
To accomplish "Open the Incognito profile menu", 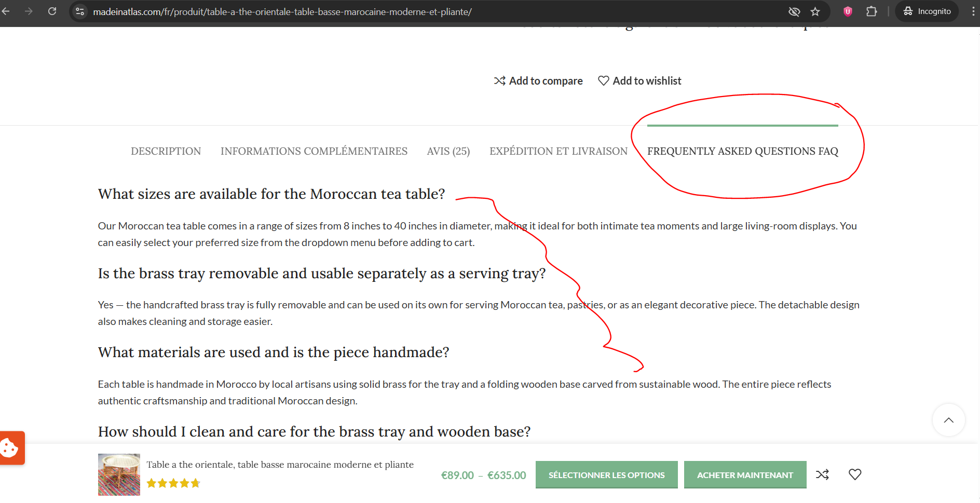I will point(927,11).
